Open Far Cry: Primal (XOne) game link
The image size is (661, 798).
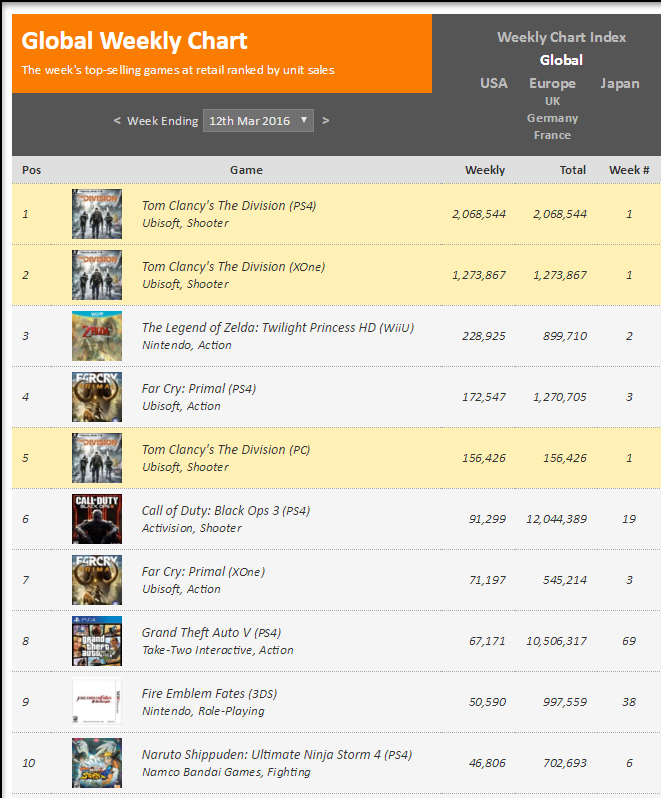[203, 572]
